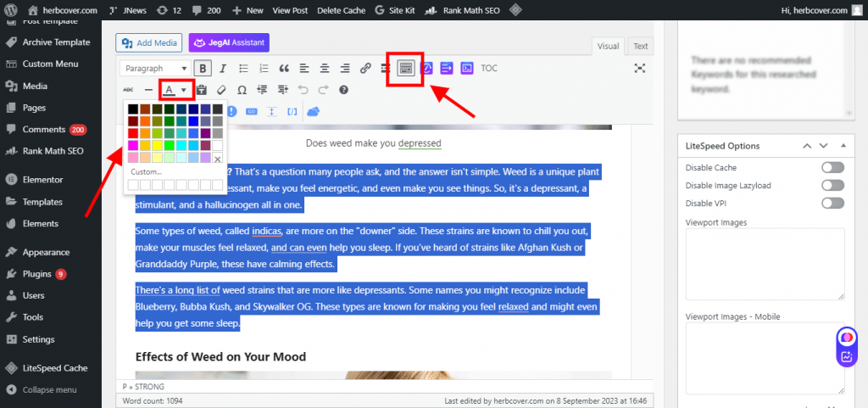Screen dimensions: 868x408
Task: Click the purple arrow-lines toolbar icon
Action: coord(447,69)
